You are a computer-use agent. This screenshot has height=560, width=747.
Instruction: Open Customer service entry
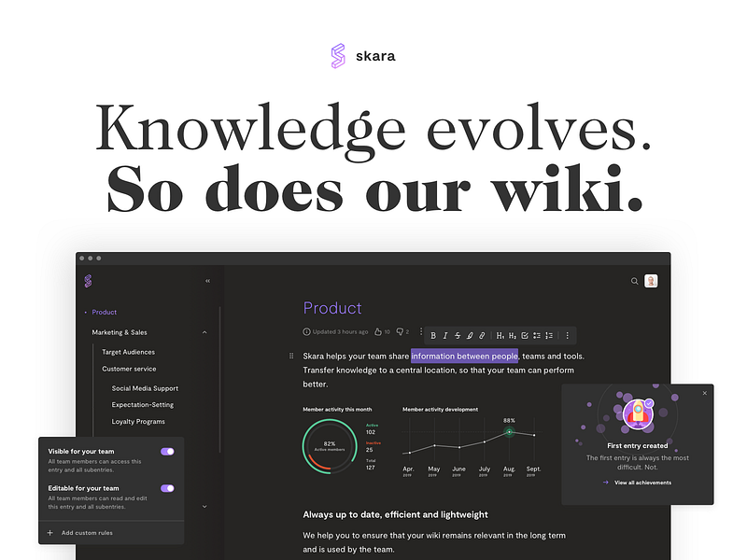[x=129, y=369]
